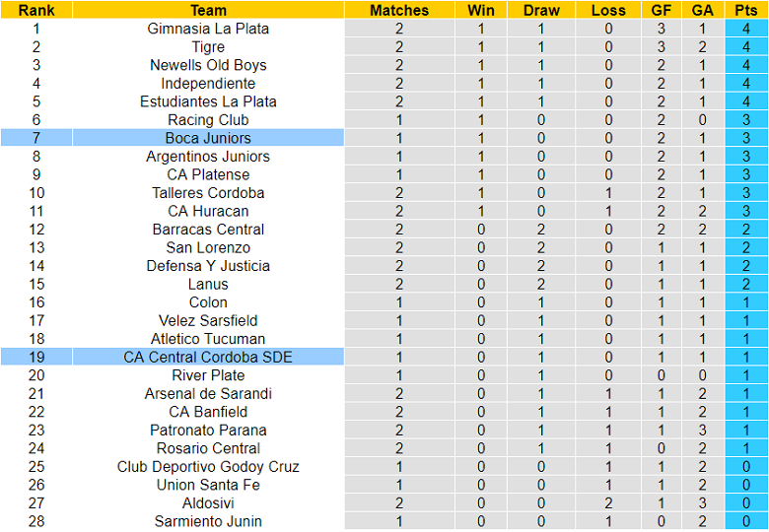This screenshot has height=532, width=769.
Task: Open the Gimnasia La Plata team link
Action: pyautogui.click(x=208, y=29)
